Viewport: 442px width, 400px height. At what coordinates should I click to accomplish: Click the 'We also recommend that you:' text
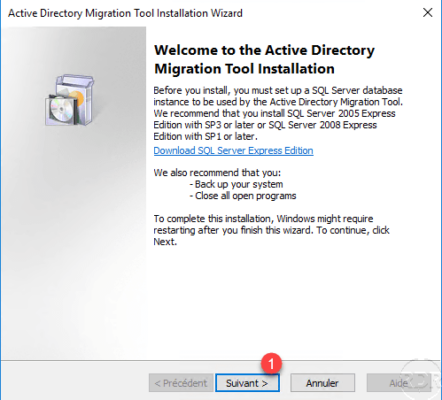click(x=217, y=173)
